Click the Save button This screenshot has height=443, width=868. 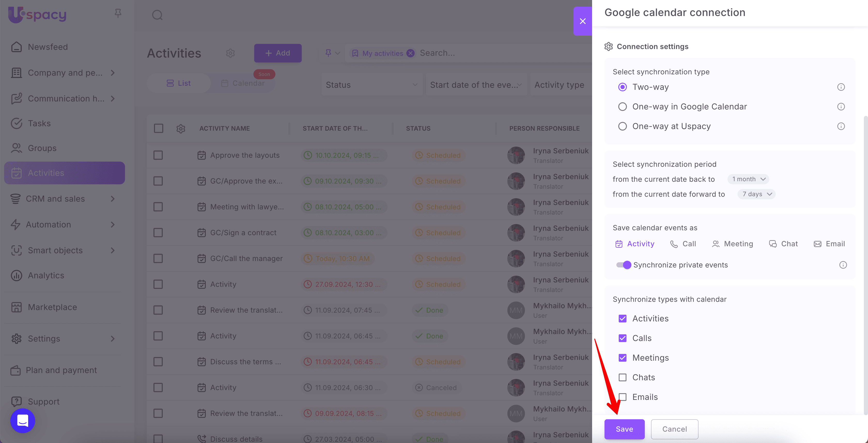pyautogui.click(x=624, y=429)
